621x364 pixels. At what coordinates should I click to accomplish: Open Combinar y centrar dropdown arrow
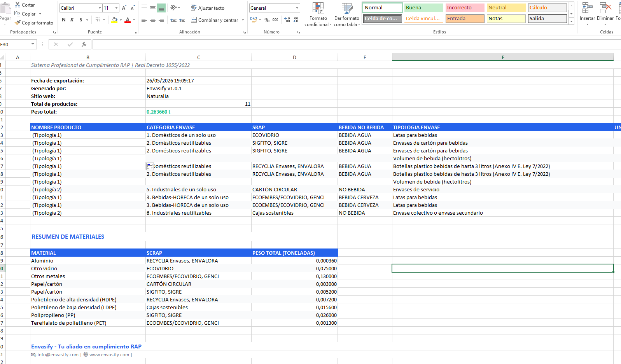pos(243,20)
